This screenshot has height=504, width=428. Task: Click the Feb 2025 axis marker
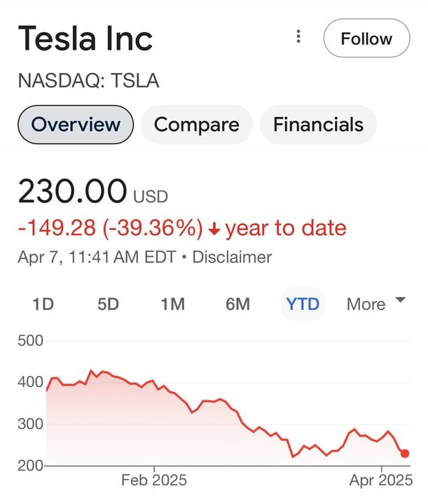click(154, 480)
